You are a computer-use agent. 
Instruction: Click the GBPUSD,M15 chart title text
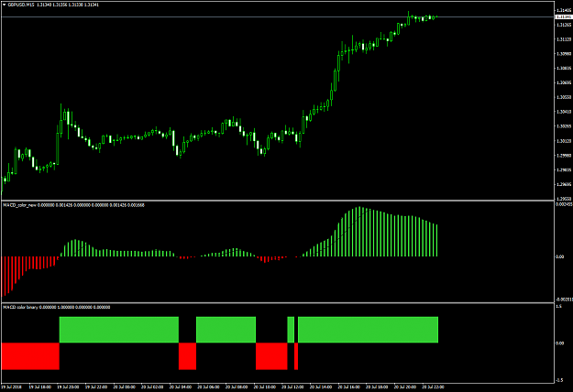21,5
